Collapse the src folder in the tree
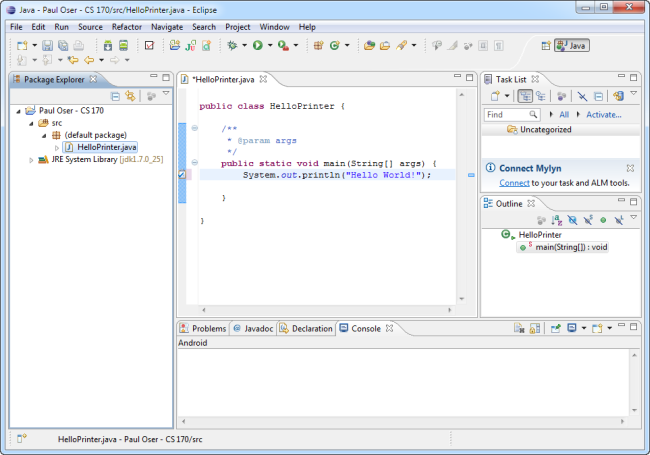 click(x=31, y=123)
